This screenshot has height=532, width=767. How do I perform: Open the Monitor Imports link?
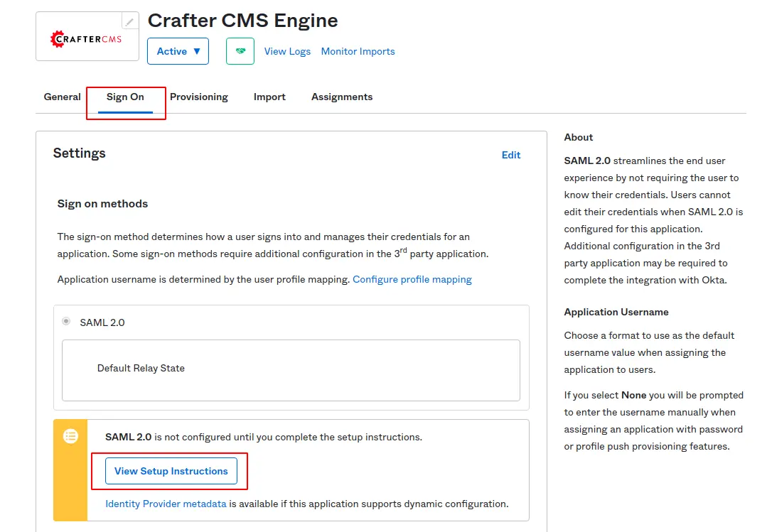click(358, 51)
